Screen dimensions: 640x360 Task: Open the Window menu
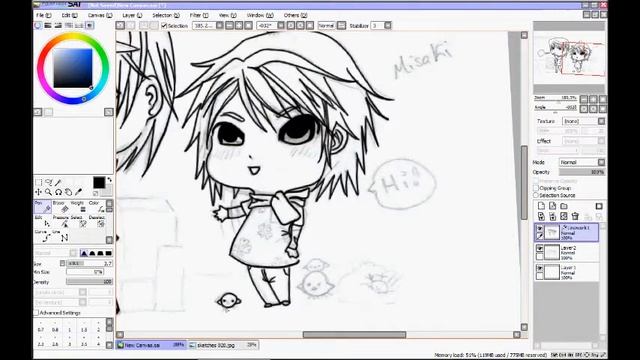[260, 15]
